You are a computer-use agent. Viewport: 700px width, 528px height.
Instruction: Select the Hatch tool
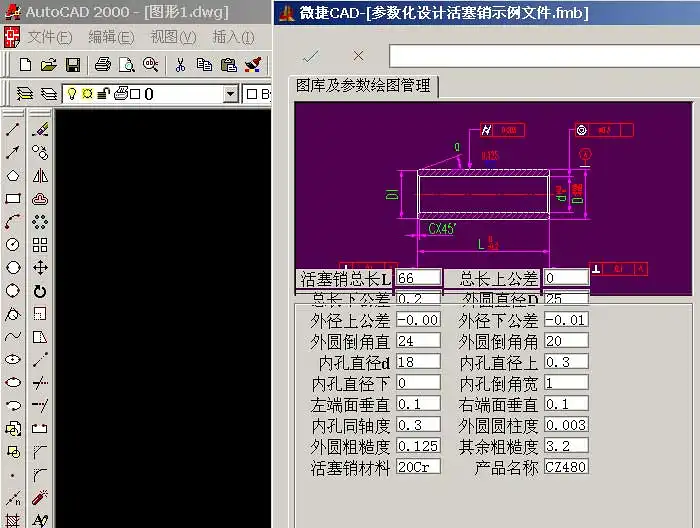coord(13,520)
